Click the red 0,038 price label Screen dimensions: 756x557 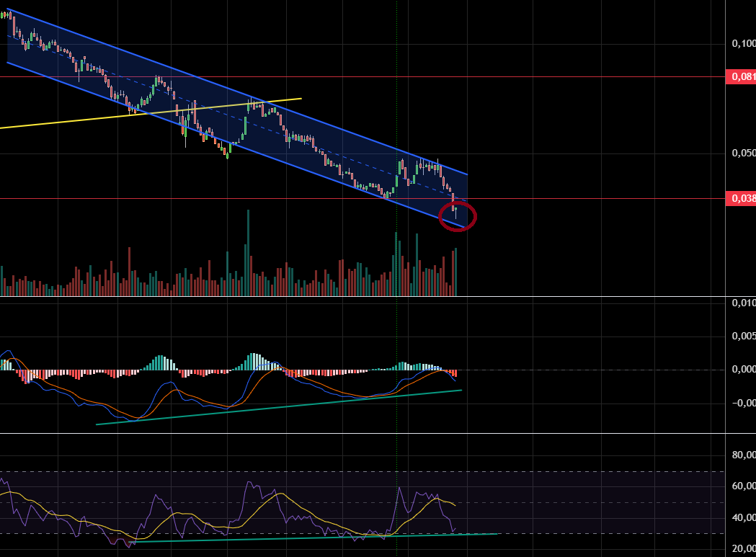tap(742, 198)
